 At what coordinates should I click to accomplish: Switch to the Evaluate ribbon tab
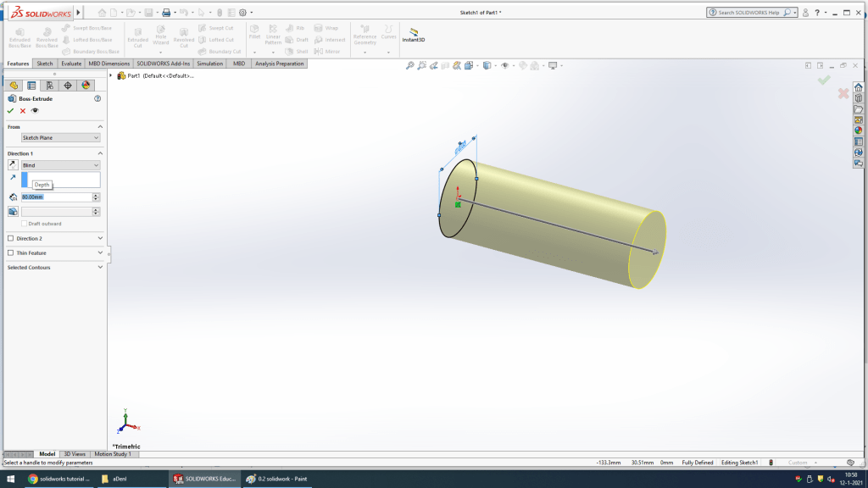[71, 64]
